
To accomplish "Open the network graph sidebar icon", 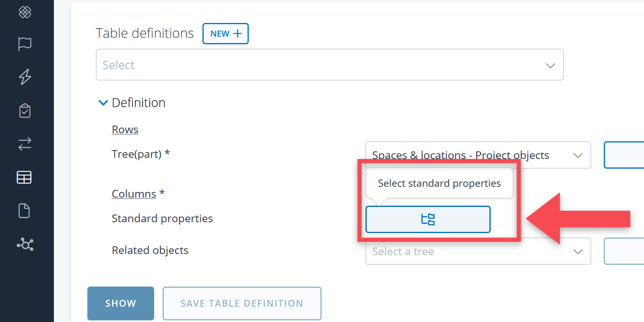I will click(25, 244).
